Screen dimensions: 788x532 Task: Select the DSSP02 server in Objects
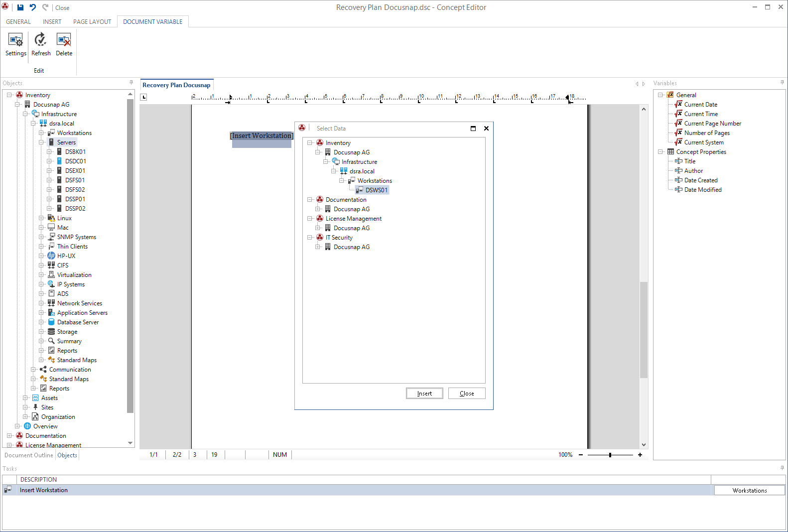point(75,209)
